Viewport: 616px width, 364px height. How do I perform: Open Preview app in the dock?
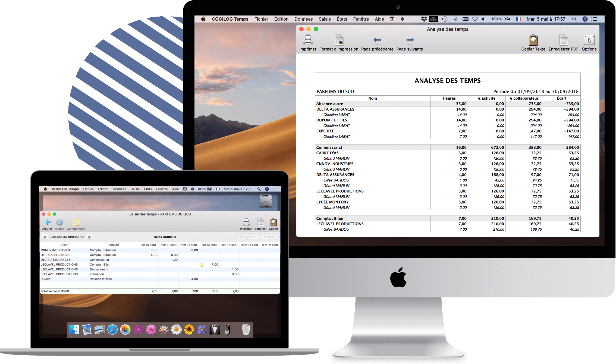[100, 330]
